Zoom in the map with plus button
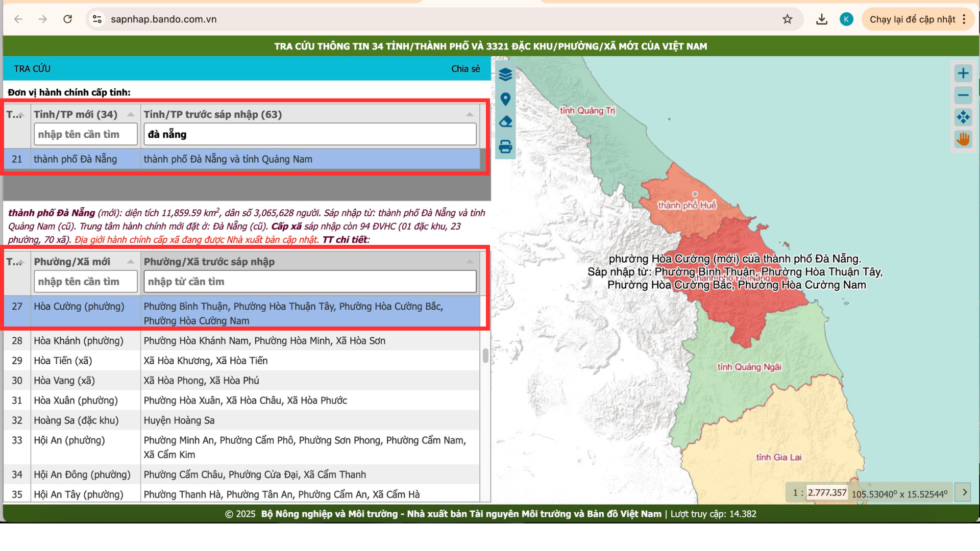 coord(963,73)
